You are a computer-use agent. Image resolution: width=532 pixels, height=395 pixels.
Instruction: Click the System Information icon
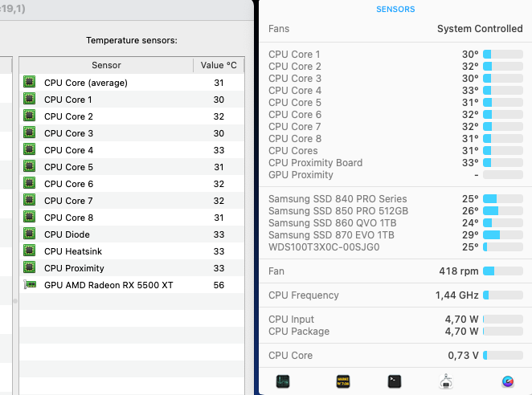pyautogui.click(x=445, y=381)
